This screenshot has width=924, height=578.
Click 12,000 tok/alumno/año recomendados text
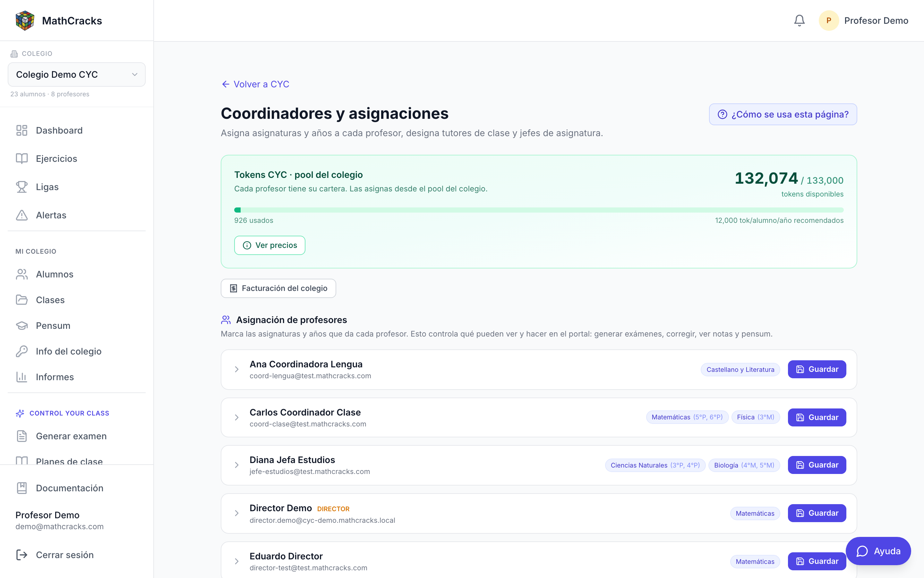[779, 221]
